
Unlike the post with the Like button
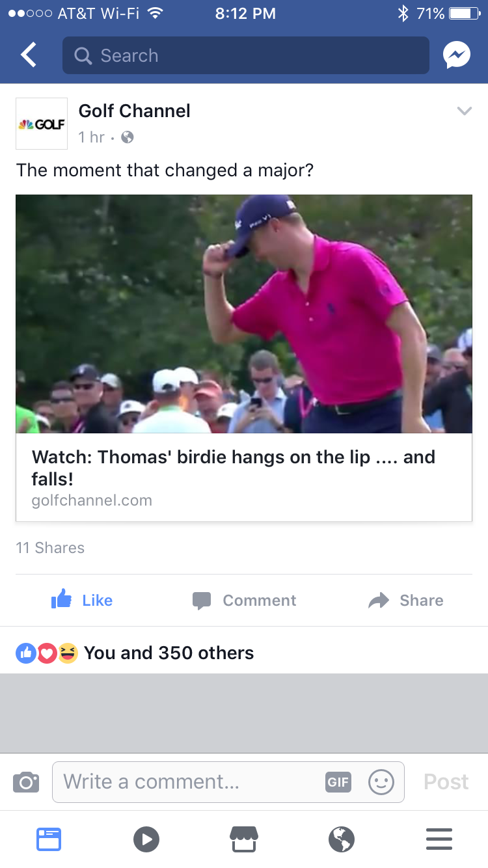pos(82,600)
